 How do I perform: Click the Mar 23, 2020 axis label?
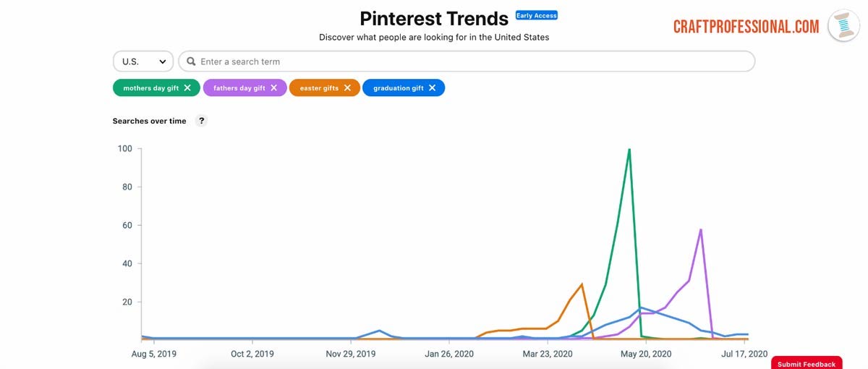(x=547, y=354)
